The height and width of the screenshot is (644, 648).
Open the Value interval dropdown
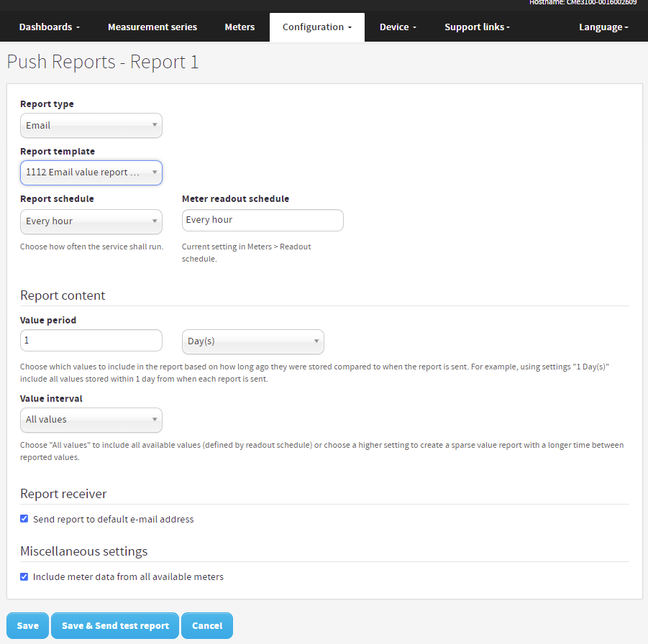[91, 420]
